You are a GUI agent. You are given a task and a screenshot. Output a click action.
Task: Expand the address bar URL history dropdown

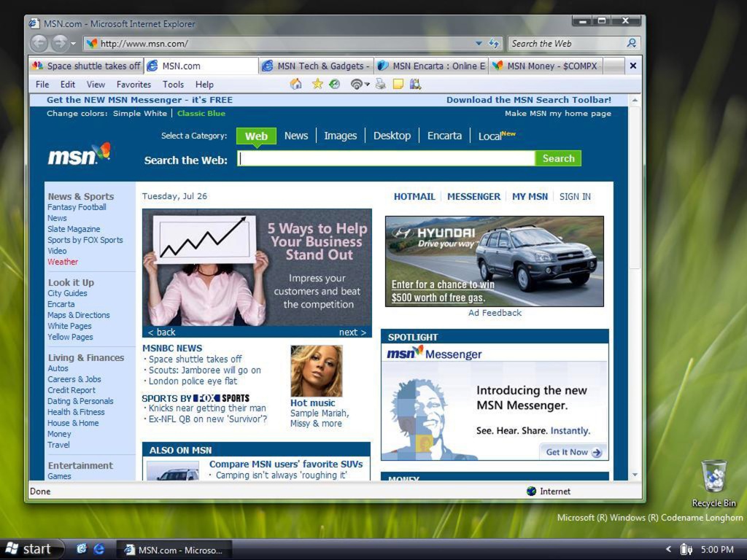pyautogui.click(x=479, y=43)
